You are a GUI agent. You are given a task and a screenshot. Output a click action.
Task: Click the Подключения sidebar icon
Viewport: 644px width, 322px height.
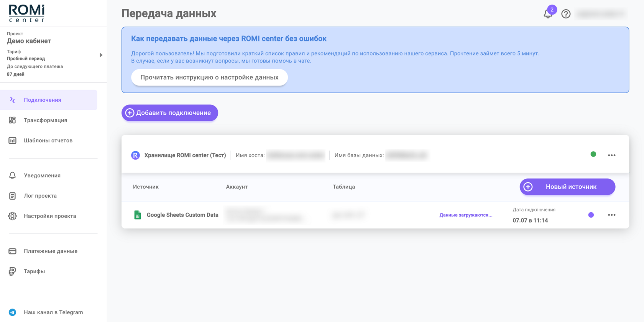point(12,100)
